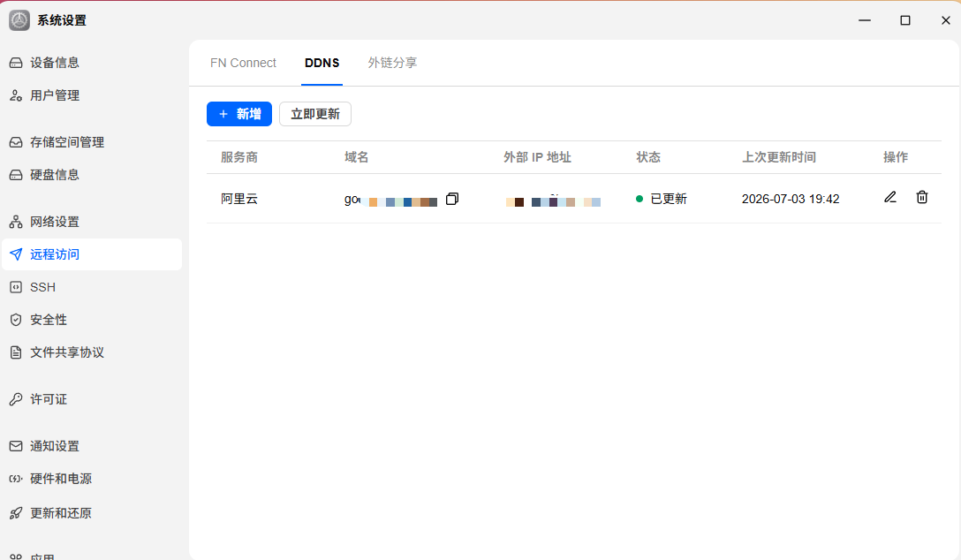Click the 新增 button to add DDNS
Image resolution: width=961 pixels, height=560 pixels.
coord(239,114)
